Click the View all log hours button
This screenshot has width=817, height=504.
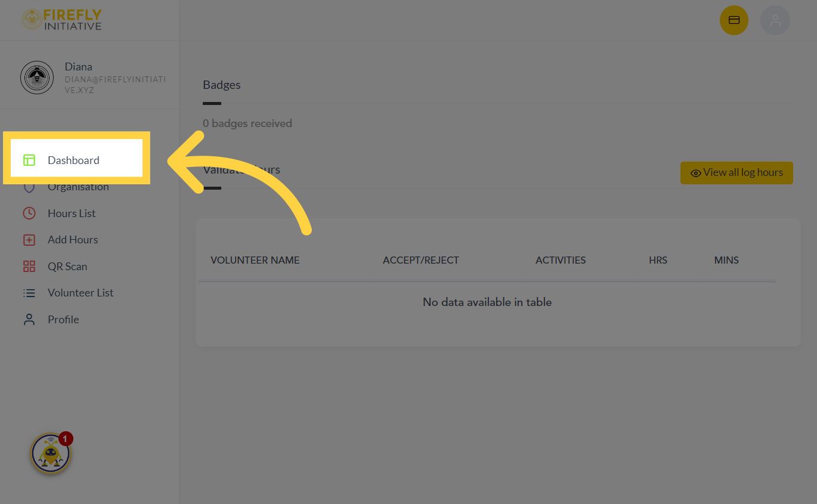[736, 172]
